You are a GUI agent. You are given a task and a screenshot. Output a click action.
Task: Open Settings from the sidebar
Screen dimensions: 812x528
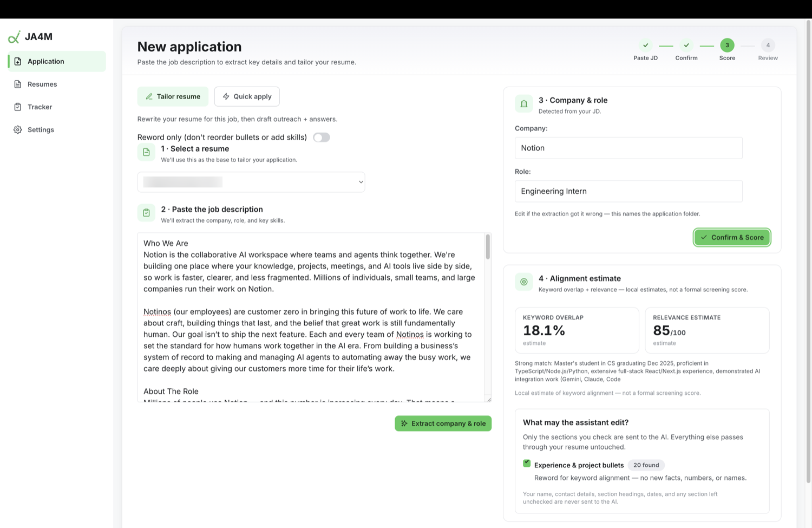pyautogui.click(x=57, y=129)
